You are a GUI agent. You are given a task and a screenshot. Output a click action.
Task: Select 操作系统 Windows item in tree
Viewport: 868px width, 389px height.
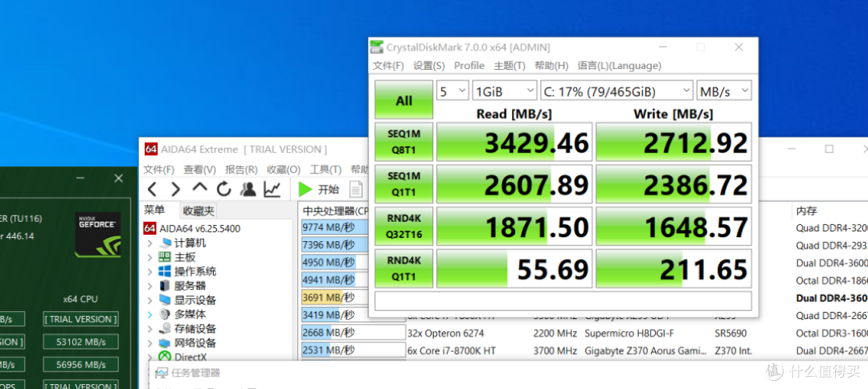pos(187,272)
